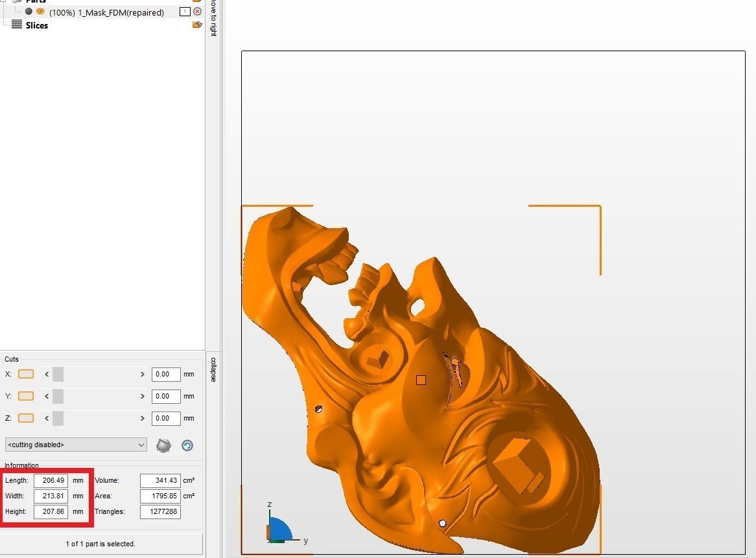The width and height of the screenshot is (756, 558).
Task: Click the Z cut slider handle
Action: [x=58, y=418]
